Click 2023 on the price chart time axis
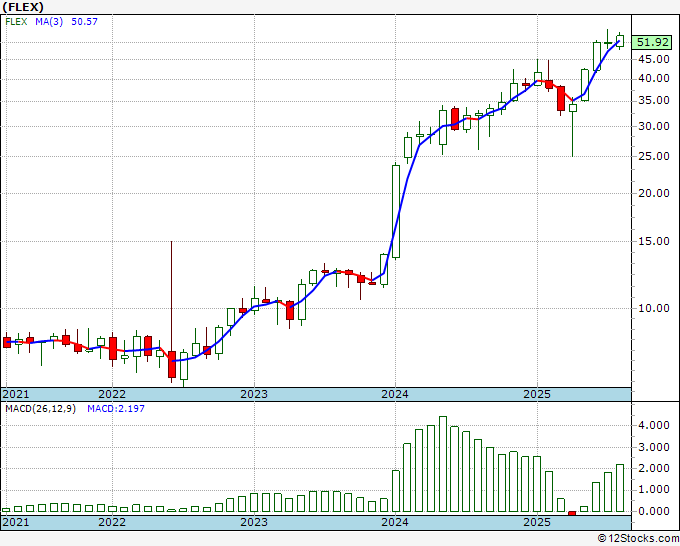The height and width of the screenshot is (546, 680). 254,394
